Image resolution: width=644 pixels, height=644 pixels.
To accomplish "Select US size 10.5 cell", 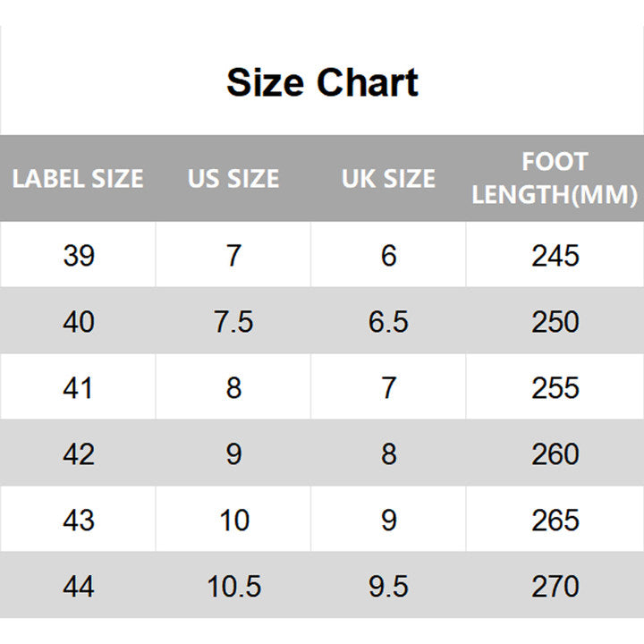I will [x=233, y=587].
